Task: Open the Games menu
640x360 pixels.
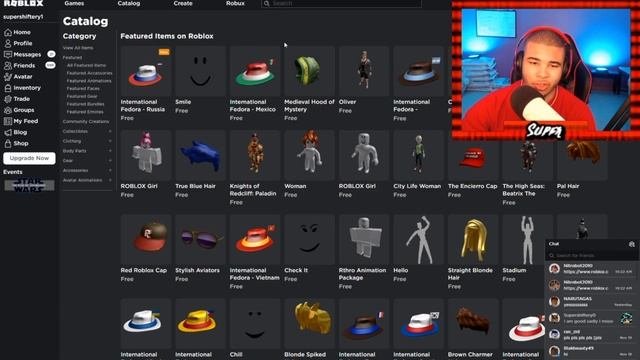Action: 74,3
